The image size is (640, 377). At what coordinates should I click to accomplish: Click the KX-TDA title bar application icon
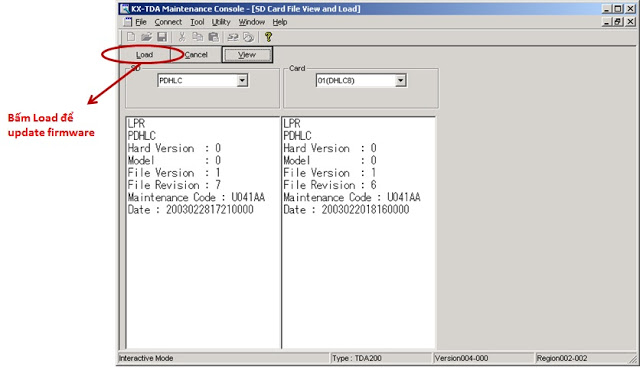coord(124,9)
